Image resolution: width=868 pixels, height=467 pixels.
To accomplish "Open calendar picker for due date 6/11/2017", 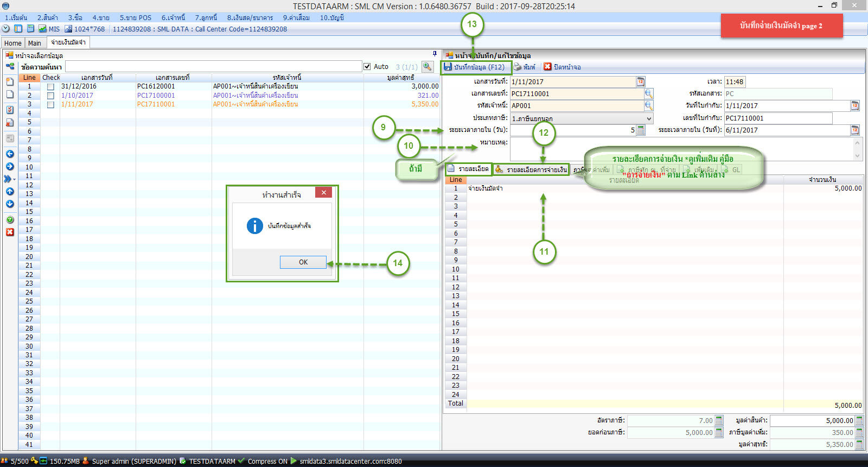I will [x=855, y=130].
